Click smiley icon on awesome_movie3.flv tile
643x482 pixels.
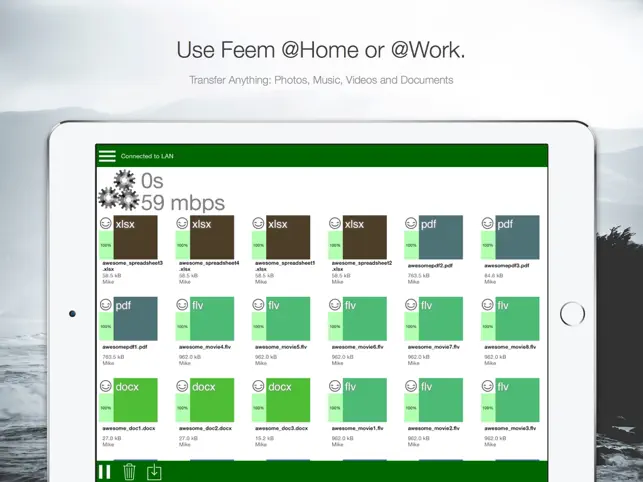488,386
